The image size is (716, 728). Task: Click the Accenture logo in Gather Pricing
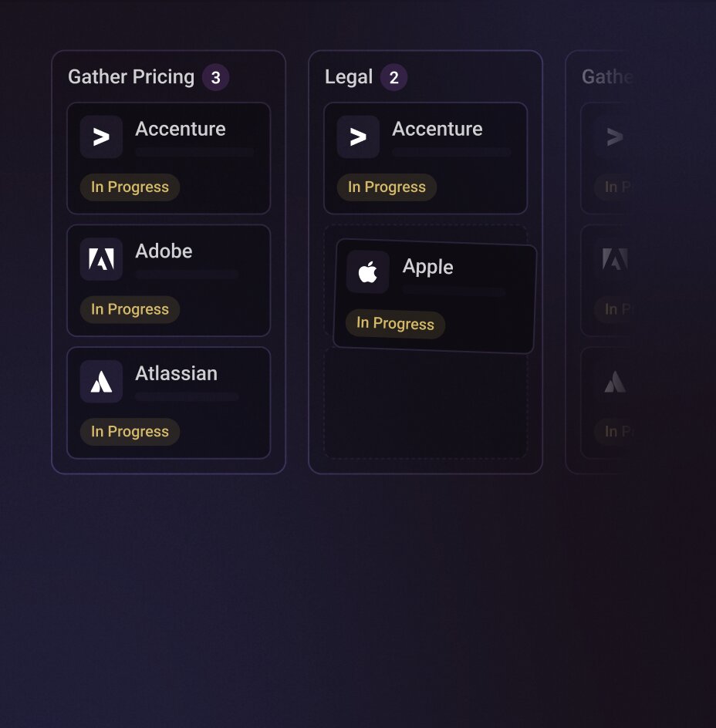click(x=101, y=136)
